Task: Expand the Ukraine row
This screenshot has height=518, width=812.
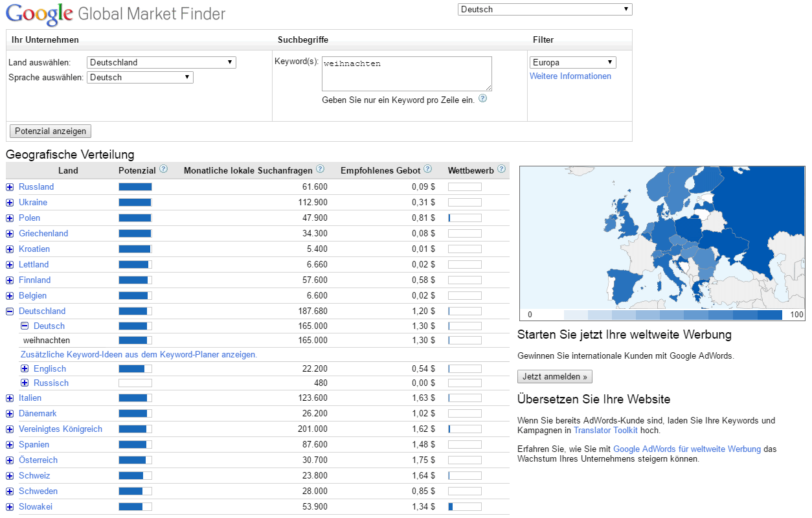Action: tap(10, 203)
